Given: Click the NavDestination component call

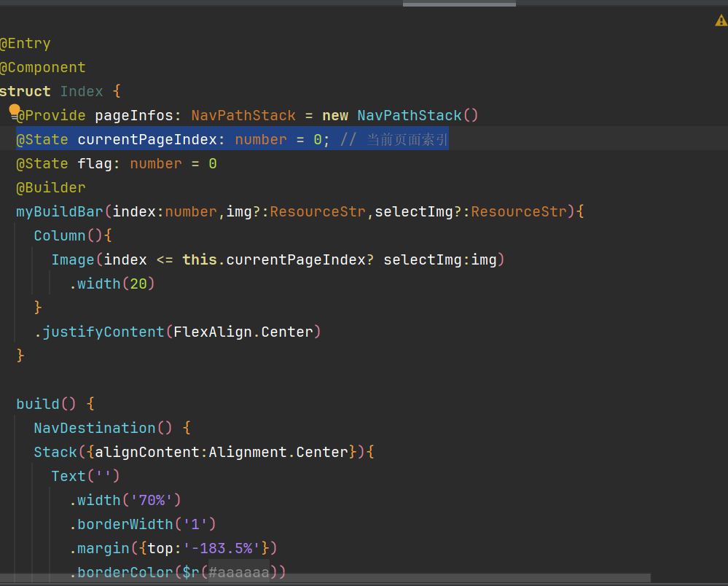Looking at the screenshot, I should pyautogui.click(x=95, y=428).
